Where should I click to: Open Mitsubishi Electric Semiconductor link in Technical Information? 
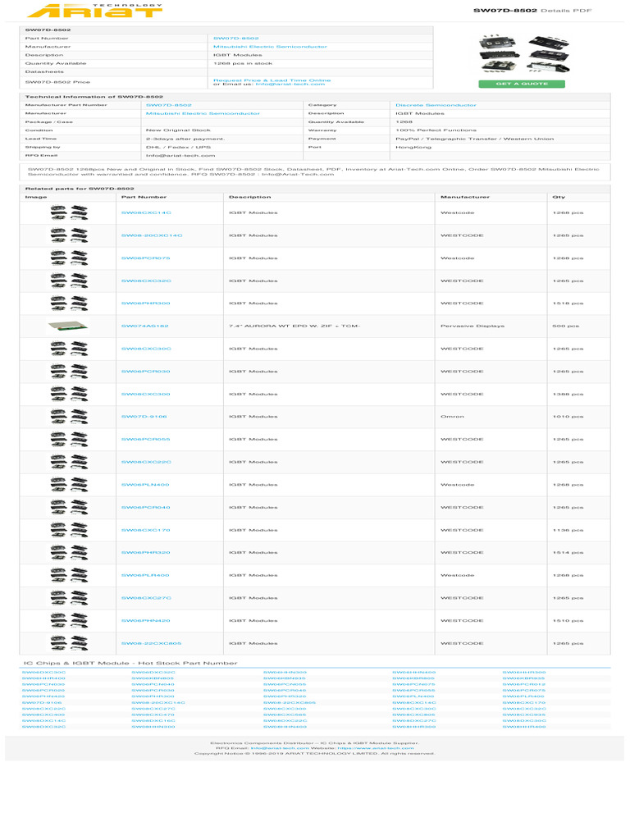point(203,113)
